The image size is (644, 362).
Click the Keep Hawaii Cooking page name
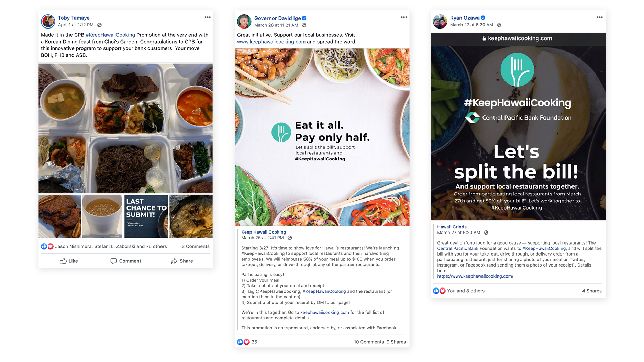[264, 232]
